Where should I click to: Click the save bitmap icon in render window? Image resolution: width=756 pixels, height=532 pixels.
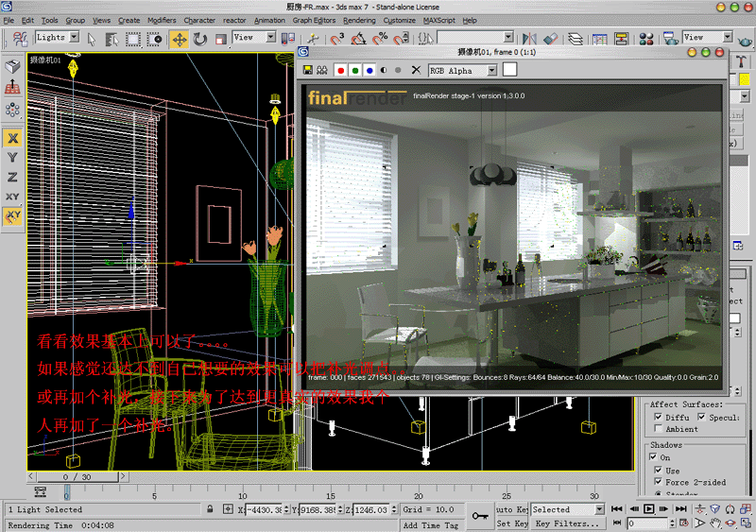click(x=308, y=71)
